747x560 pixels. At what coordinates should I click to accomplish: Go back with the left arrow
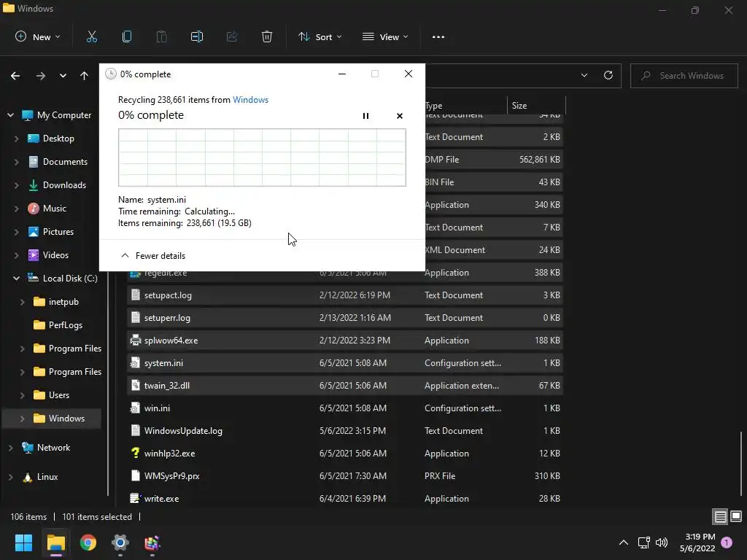15,76
